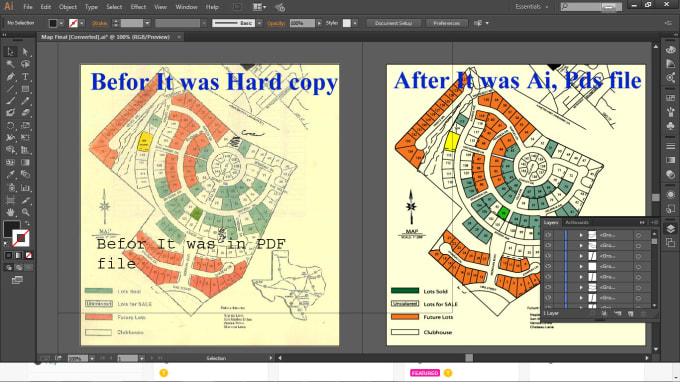Toggle visibility of third group sublayer

pos(548,256)
